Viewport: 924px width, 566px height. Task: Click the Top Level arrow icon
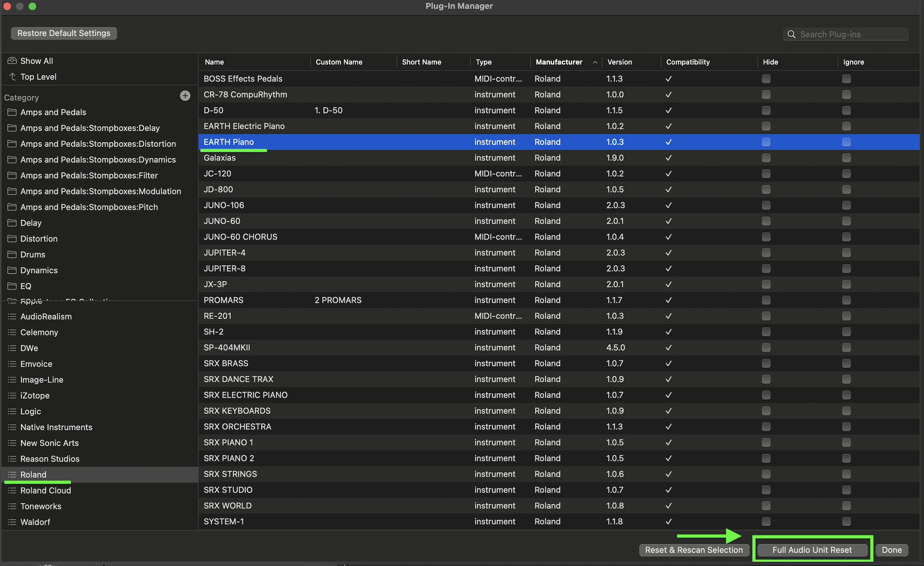(x=13, y=76)
